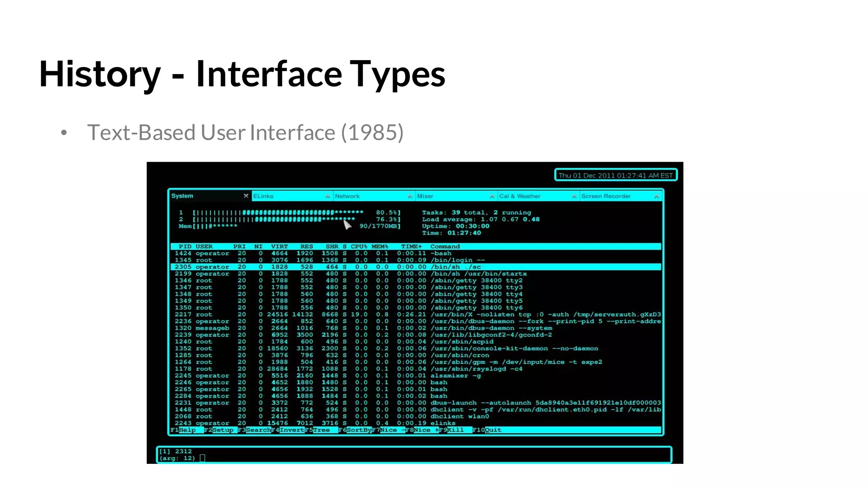Close the System tab with its X icon

(246, 196)
